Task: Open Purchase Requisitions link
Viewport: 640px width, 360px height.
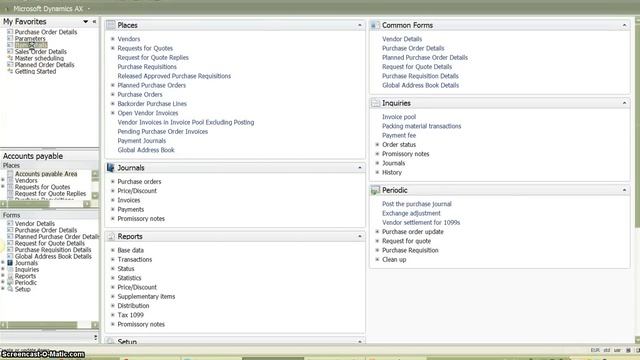Action: click(147, 67)
